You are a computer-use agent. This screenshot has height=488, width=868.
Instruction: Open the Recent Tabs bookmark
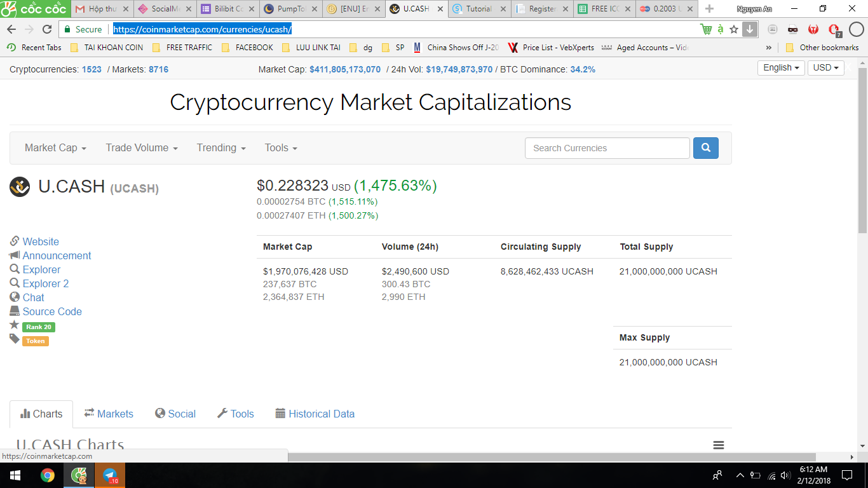[x=34, y=48]
